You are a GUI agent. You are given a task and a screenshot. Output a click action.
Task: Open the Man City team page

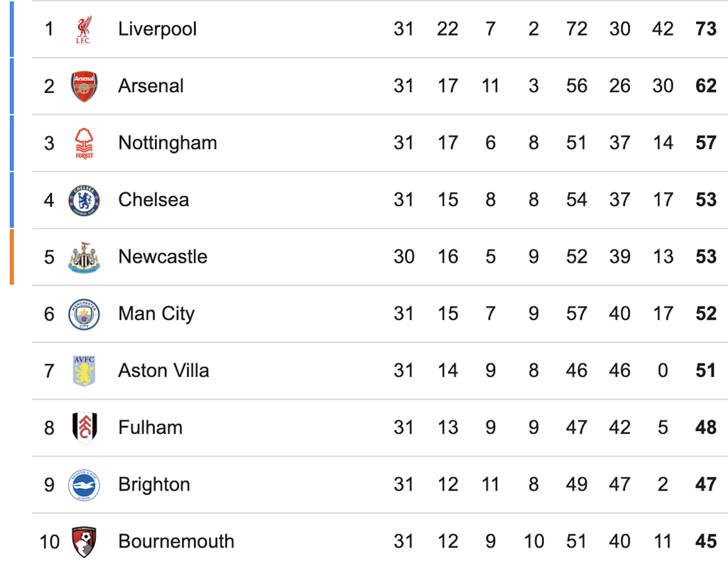(156, 314)
